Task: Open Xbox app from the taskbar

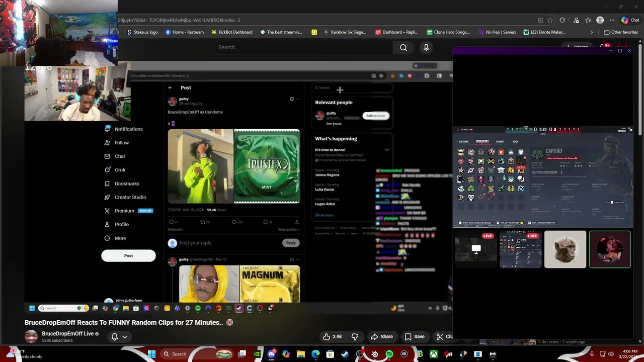Action: coord(434,354)
